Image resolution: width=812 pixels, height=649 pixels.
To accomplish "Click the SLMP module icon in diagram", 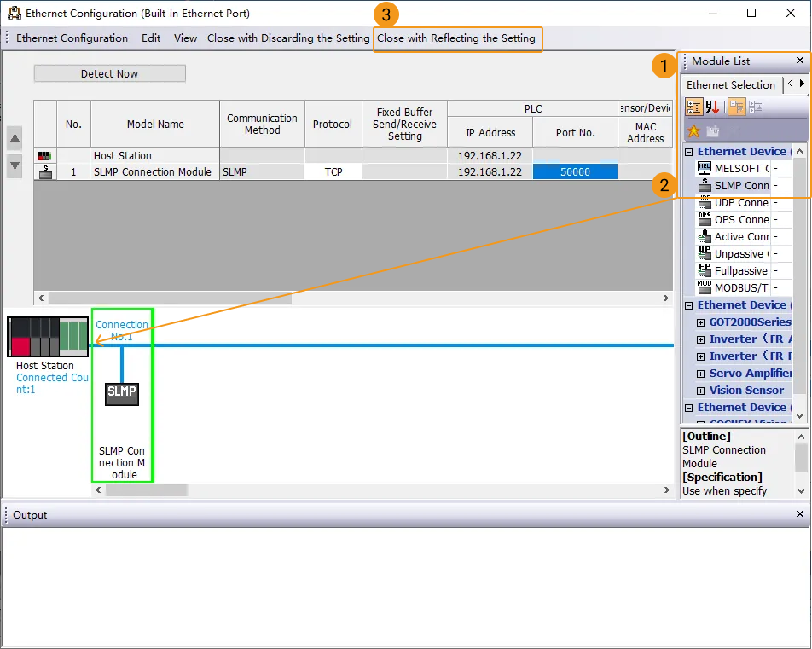I will tap(122, 393).
